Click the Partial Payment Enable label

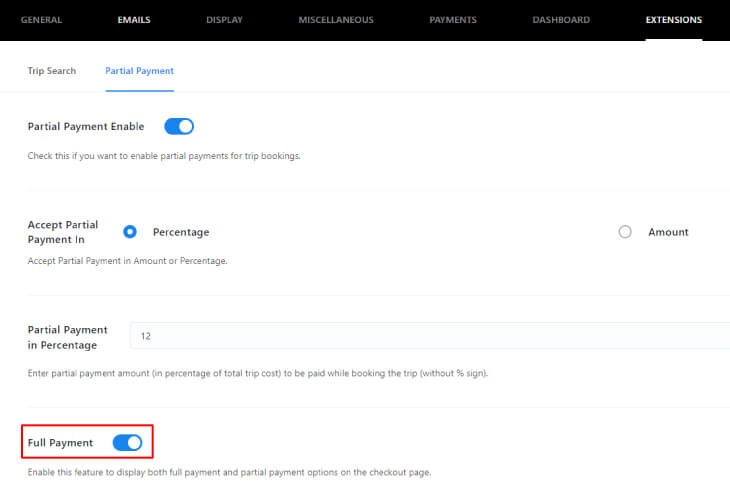pyautogui.click(x=86, y=127)
